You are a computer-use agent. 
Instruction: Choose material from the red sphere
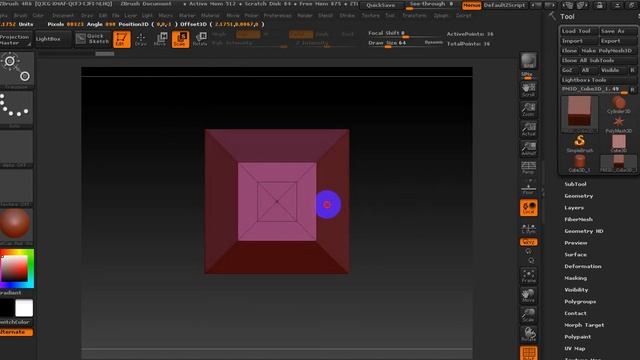coord(16,224)
